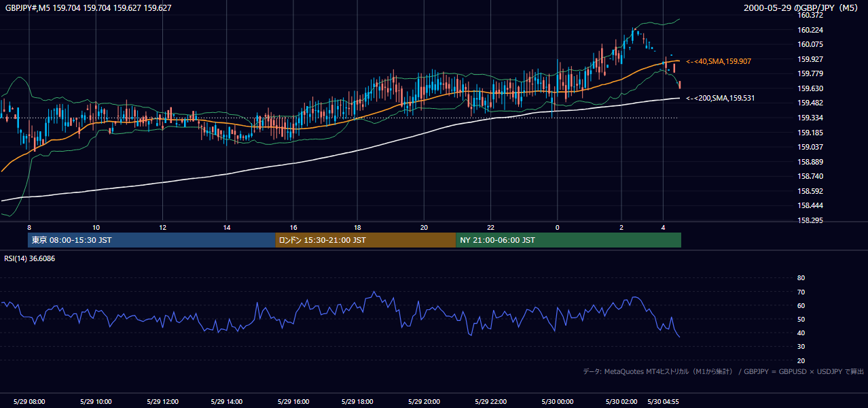The image size is (868, 408).
Task: Click hour tick 22 on chart axis
Action: pyautogui.click(x=490, y=226)
